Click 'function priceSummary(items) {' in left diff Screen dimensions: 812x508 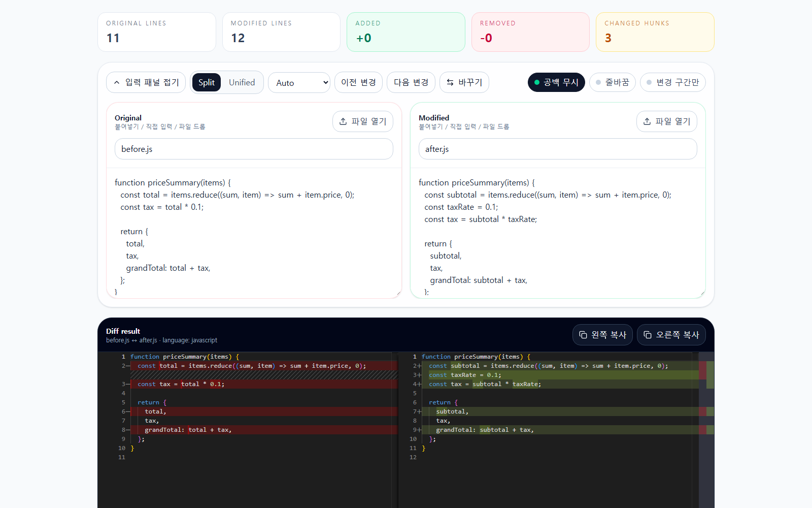pyautogui.click(x=185, y=357)
